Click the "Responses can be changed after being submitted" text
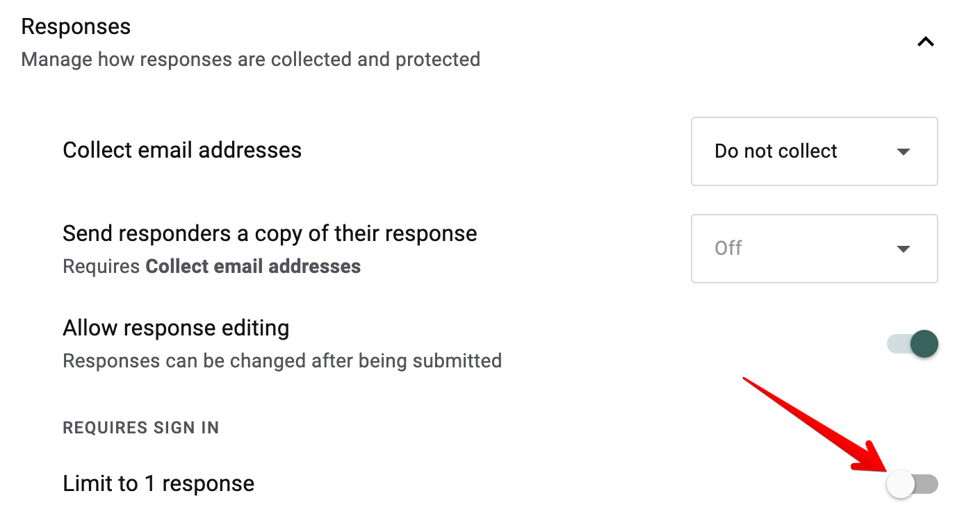980x532 pixels. pos(281,360)
